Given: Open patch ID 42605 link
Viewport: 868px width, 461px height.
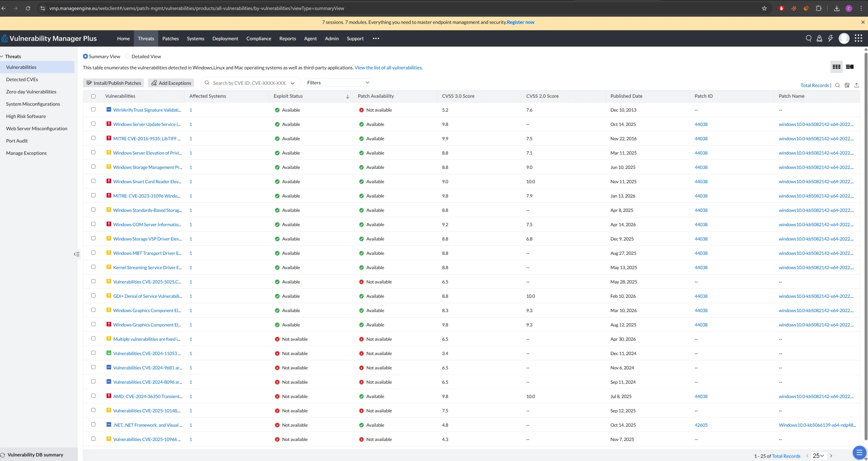Looking at the screenshot, I should (x=701, y=425).
